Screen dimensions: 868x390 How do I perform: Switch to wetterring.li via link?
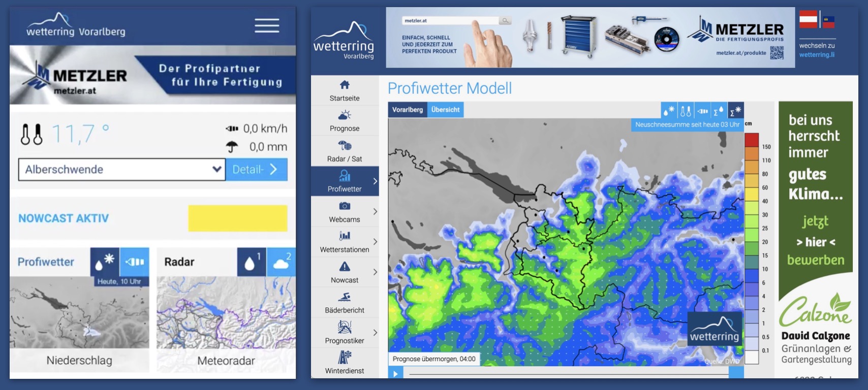coord(817,55)
